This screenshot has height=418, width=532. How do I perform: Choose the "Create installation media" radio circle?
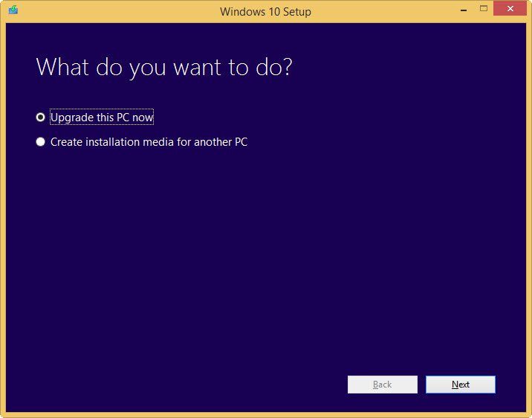tap(41, 142)
